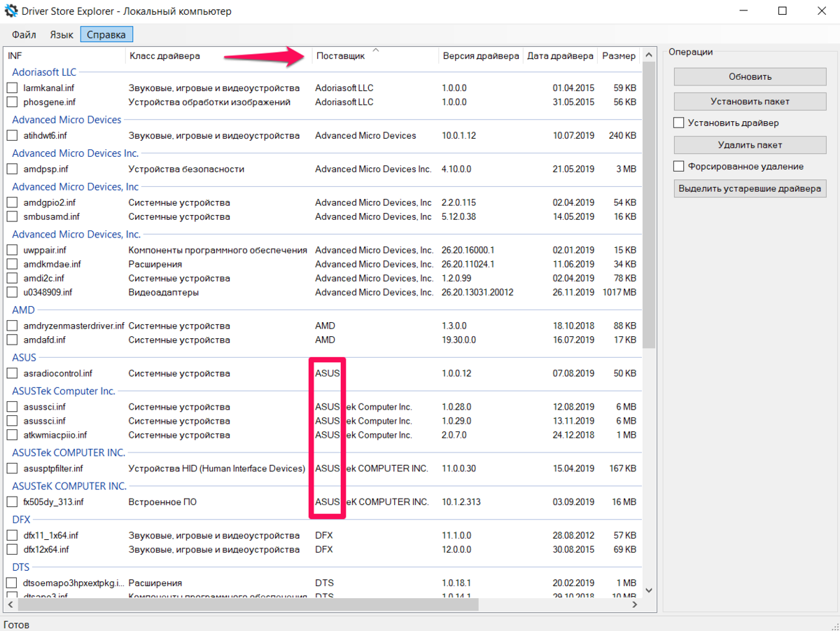This screenshot has width=840, height=631.
Task: Collapse the ASUS group header
Action: 24,358
